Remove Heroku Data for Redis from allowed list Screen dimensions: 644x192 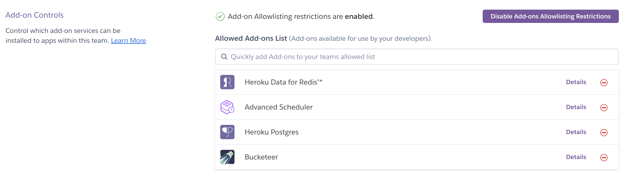coord(604,83)
